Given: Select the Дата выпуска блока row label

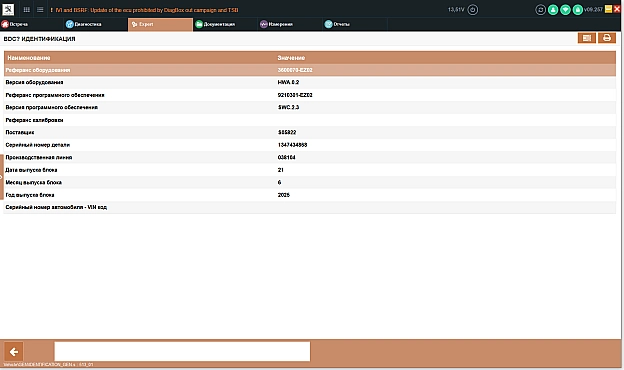Looking at the screenshot, I should tap(31, 170).
